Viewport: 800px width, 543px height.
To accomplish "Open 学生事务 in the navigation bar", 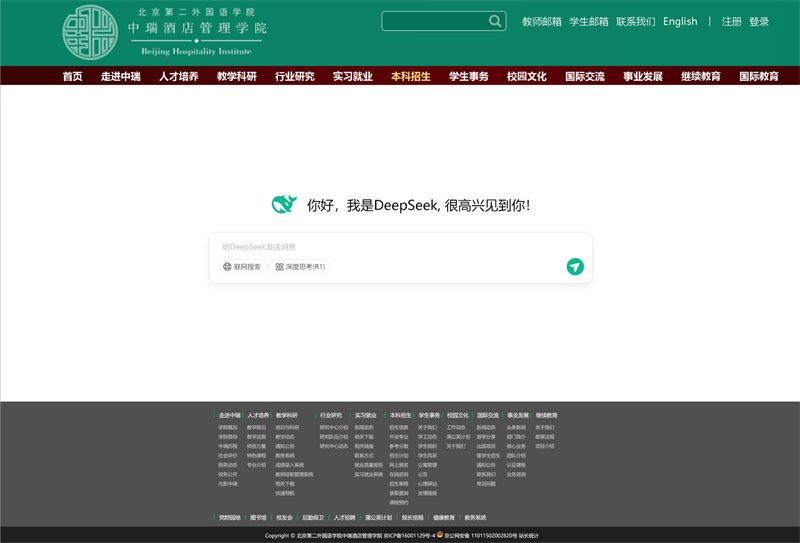I will (469, 76).
